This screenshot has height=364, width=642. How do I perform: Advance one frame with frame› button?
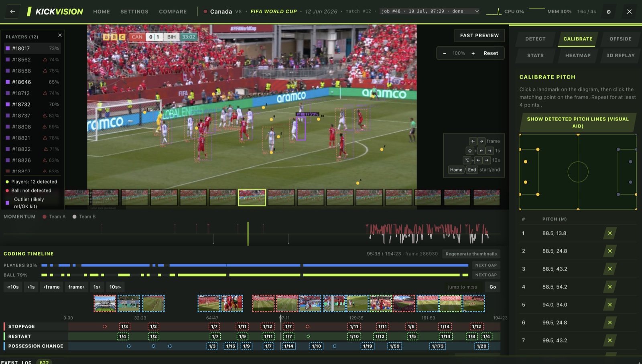coord(76,287)
